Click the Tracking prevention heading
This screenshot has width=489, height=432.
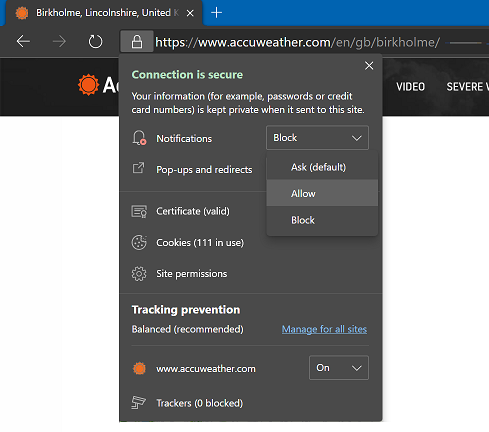click(x=186, y=310)
